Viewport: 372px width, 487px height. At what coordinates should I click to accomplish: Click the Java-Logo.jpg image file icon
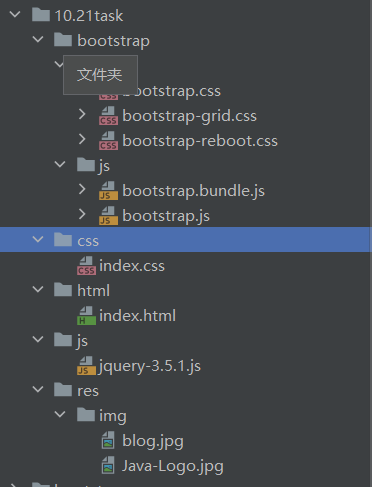pos(108,465)
